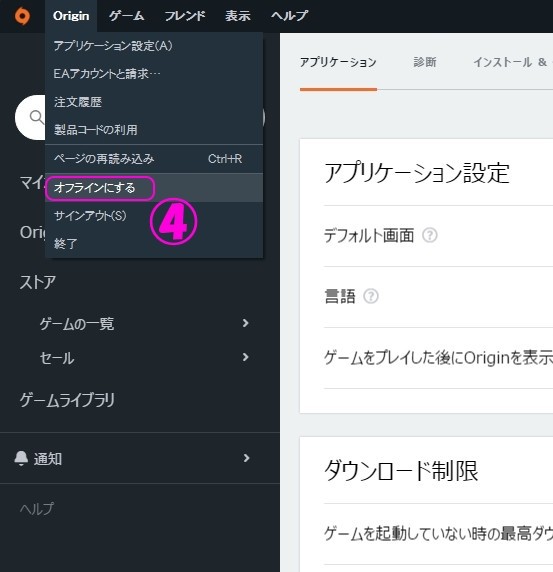Click help icon beside 言語
The height and width of the screenshot is (572, 553).
[371, 296]
